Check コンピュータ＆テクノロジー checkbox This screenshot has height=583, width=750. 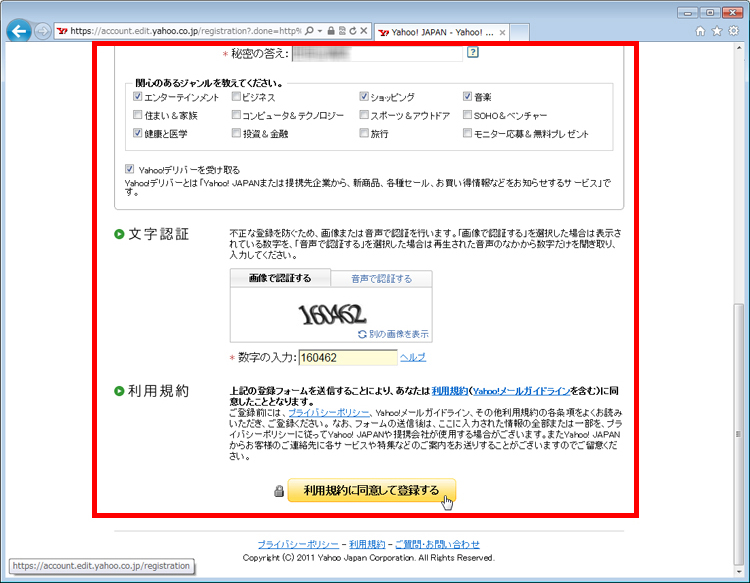[236, 115]
